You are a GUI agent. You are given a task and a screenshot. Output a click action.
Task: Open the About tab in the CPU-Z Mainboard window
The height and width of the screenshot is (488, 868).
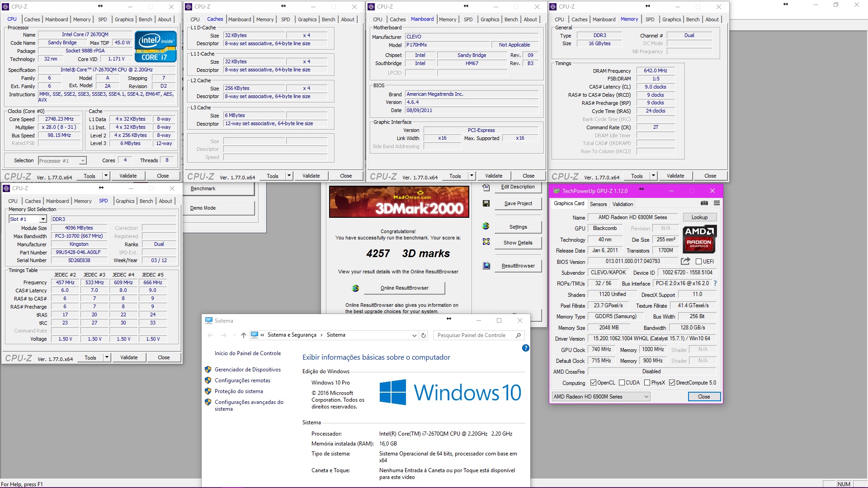click(530, 19)
